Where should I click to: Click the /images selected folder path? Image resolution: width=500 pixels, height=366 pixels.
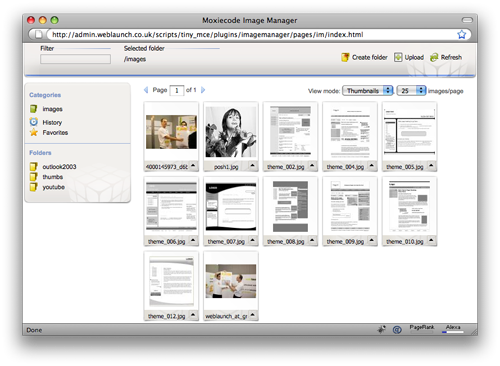tap(135, 59)
